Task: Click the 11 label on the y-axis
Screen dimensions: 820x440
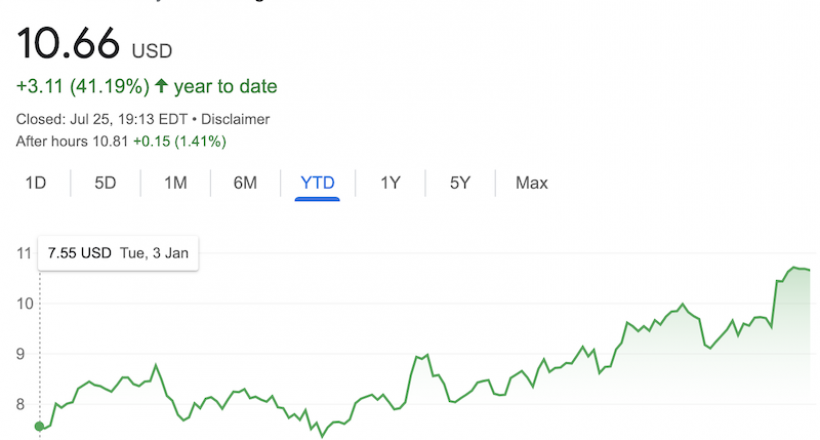Action: click(24, 254)
